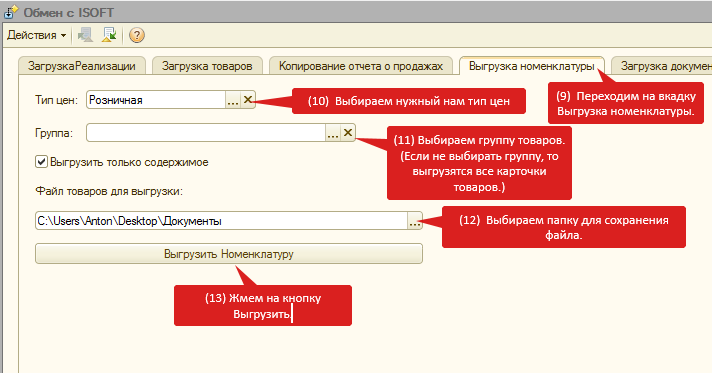
Task: Browse for folder with path ellipsis button
Action: coord(415,221)
